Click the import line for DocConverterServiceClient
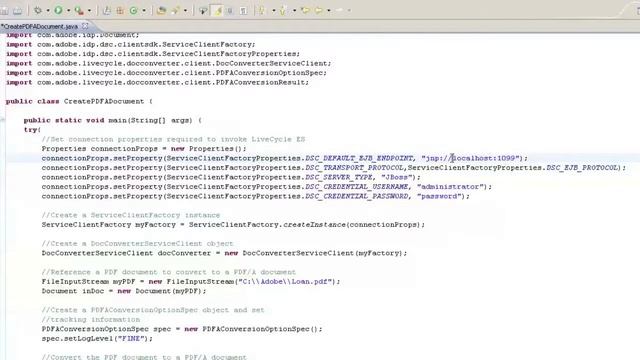Viewport: 640px width, 360px height. (169, 63)
